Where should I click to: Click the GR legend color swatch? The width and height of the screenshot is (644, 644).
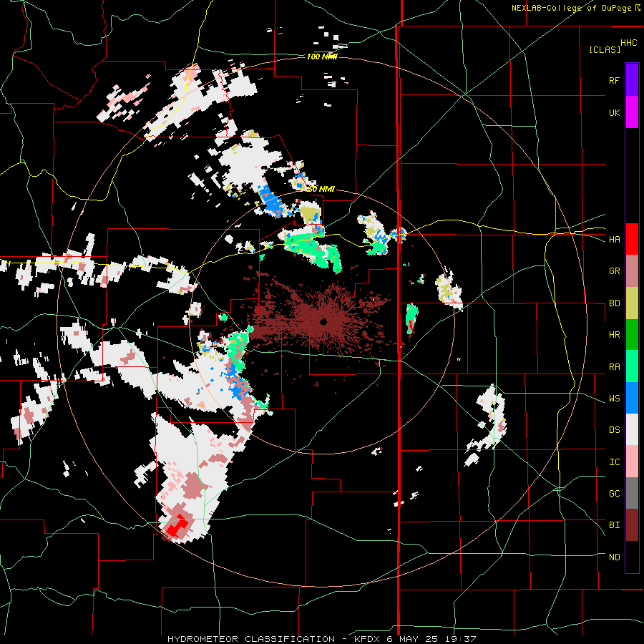point(632,271)
